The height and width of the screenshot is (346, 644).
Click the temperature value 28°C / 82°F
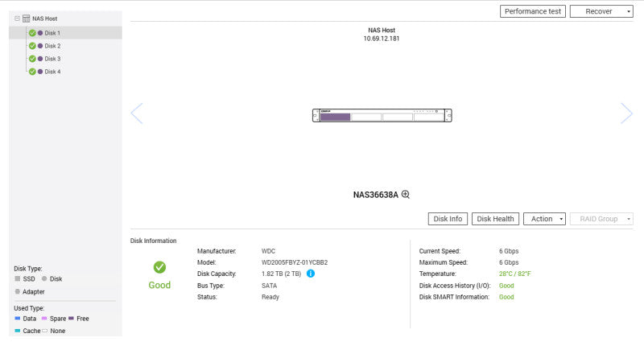(515, 274)
